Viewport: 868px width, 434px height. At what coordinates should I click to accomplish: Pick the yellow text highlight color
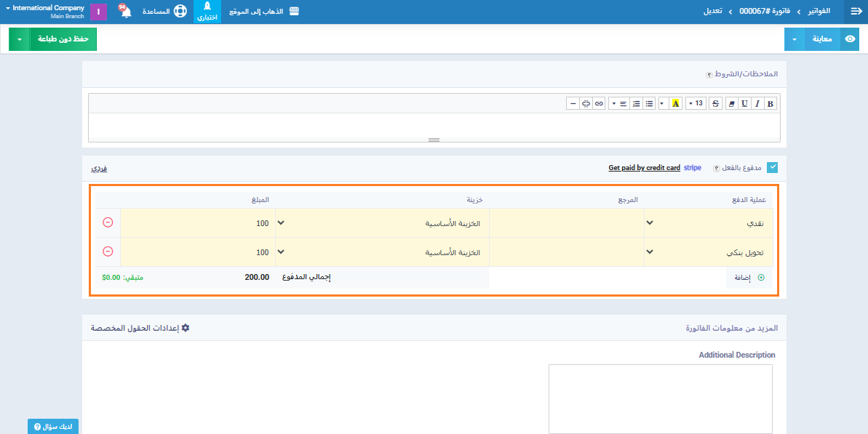(675, 104)
